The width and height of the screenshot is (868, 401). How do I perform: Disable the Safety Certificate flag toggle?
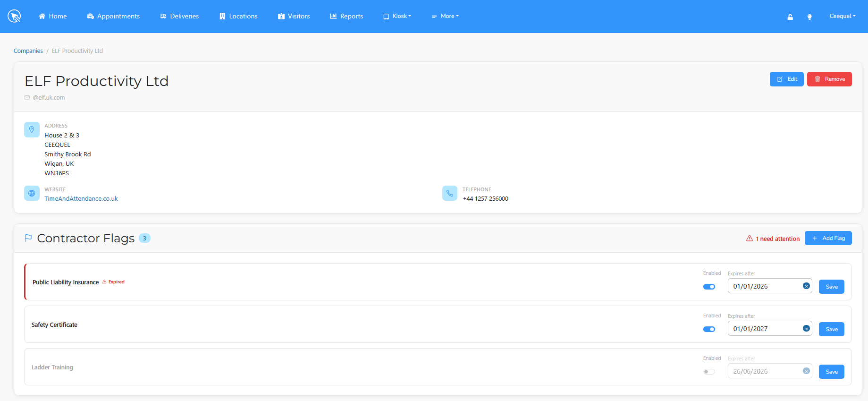pyautogui.click(x=709, y=329)
